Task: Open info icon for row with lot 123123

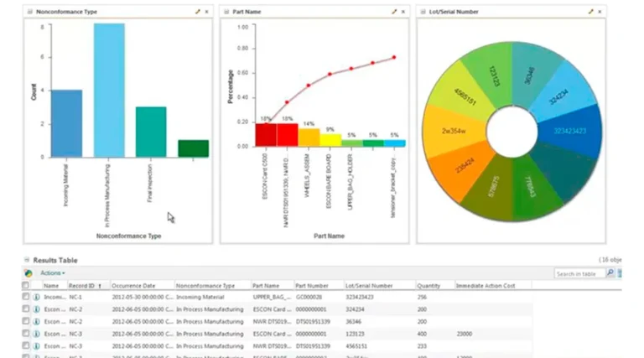Action: 36,334
